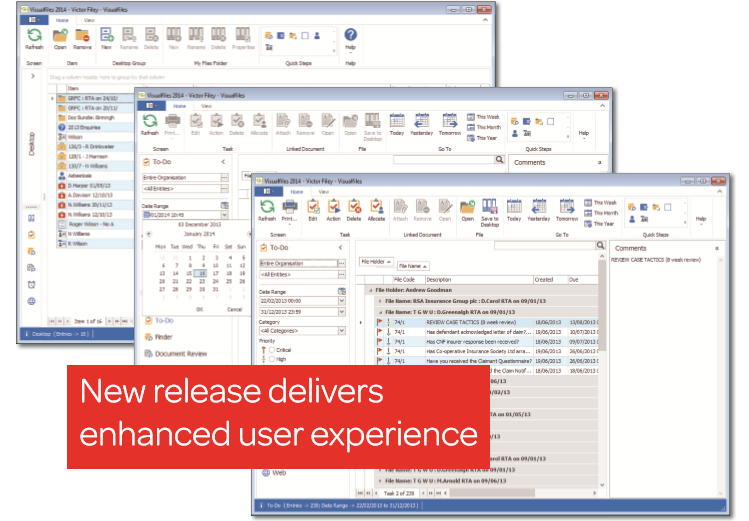The width and height of the screenshot is (749, 521).
Task: Click Refresh in the back Desktop window
Action: [34, 39]
